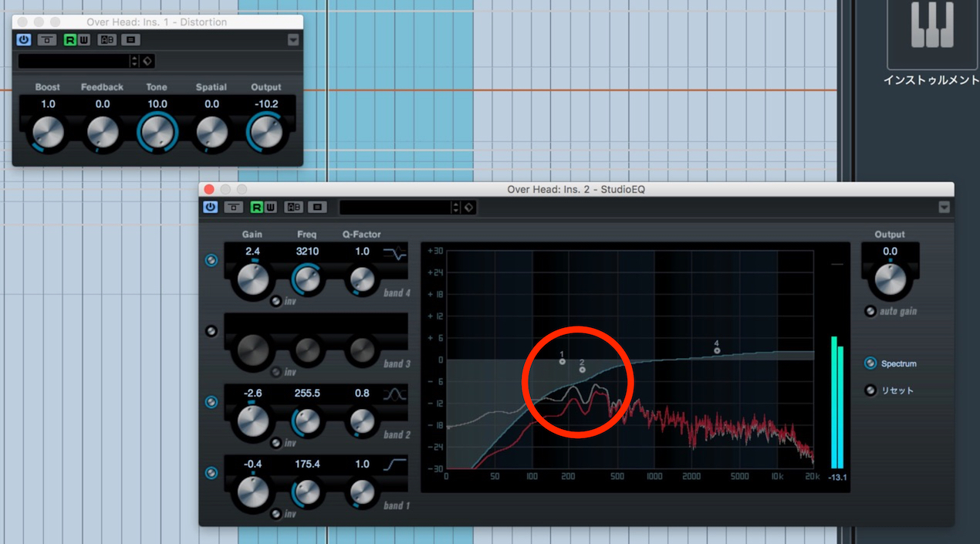
Task: Click band 2 Q-Factor knob
Action: click(x=361, y=421)
